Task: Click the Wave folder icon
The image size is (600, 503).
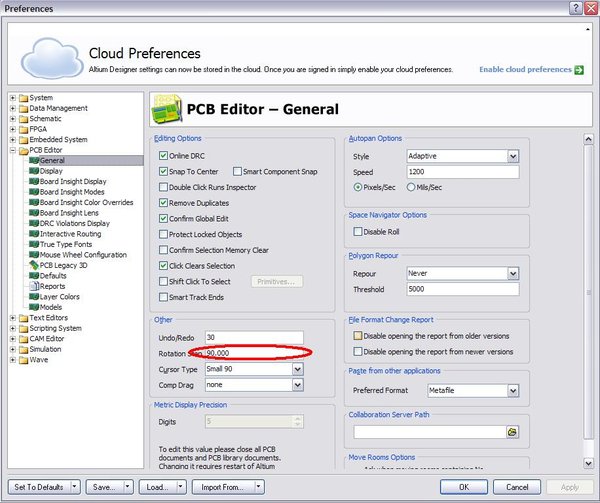Action: point(24,360)
